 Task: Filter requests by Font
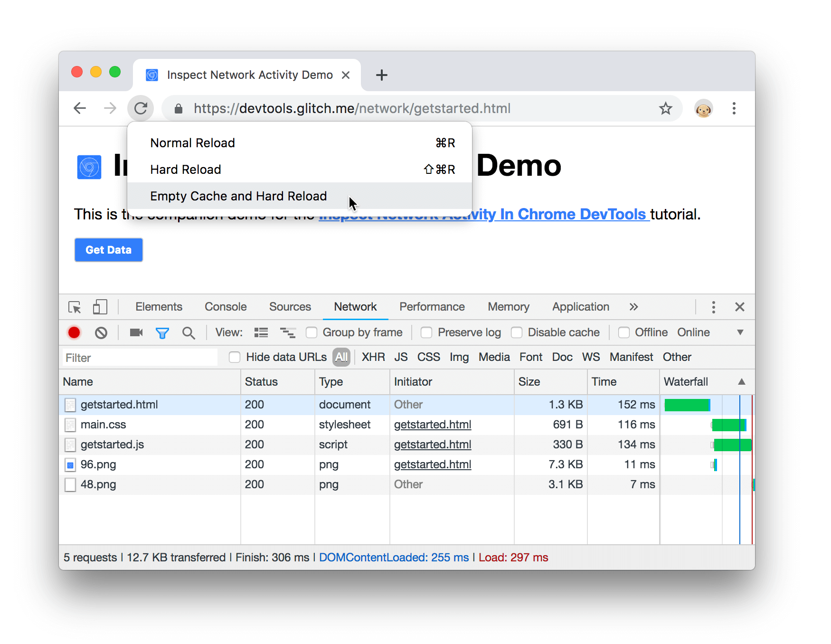(x=531, y=357)
